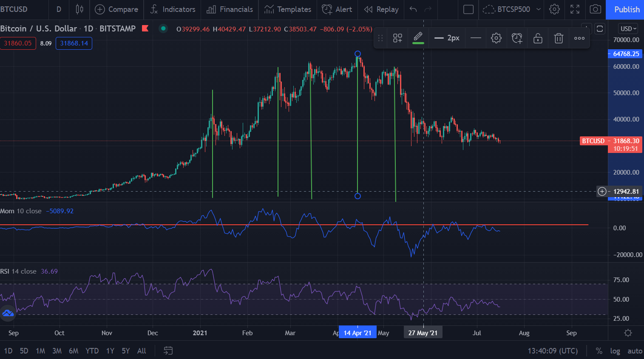The image size is (644, 359).
Task: Open the Financials panel
Action: (x=230, y=9)
